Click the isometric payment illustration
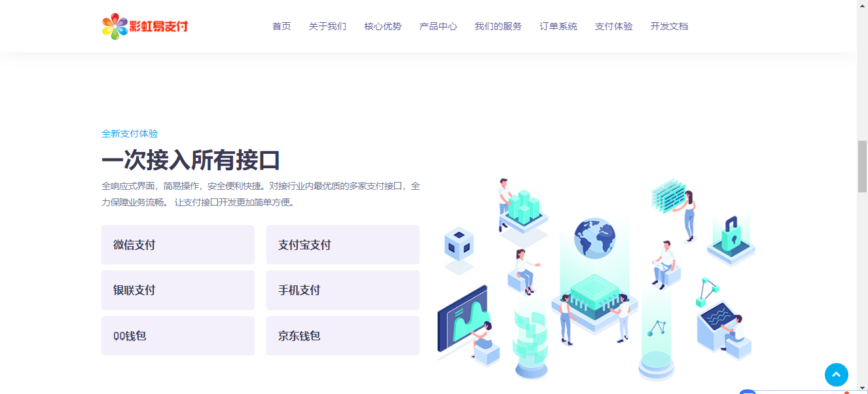868x394 pixels. pyautogui.click(x=596, y=279)
